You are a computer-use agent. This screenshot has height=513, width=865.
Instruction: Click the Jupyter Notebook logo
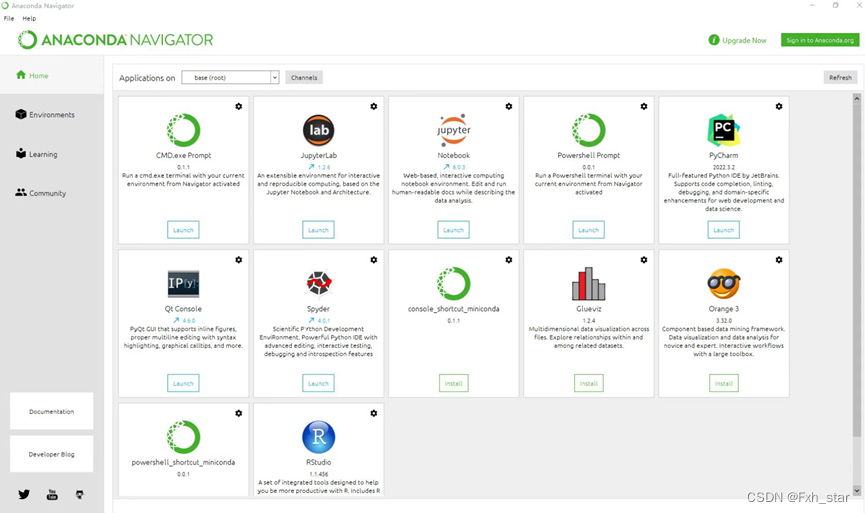(453, 130)
